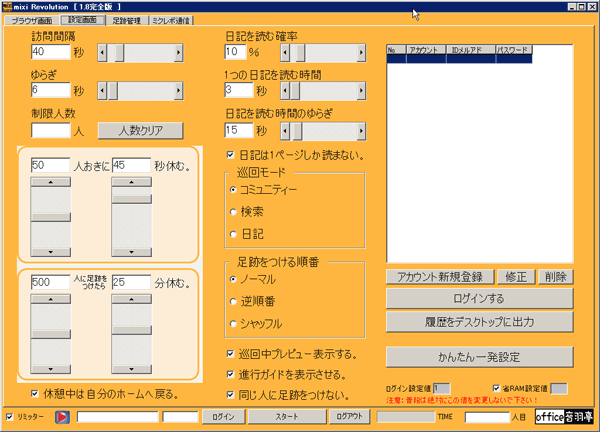Viewport: 600px width, 432px height.
Task: Click the 削除 button
Action: [x=556, y=277]
